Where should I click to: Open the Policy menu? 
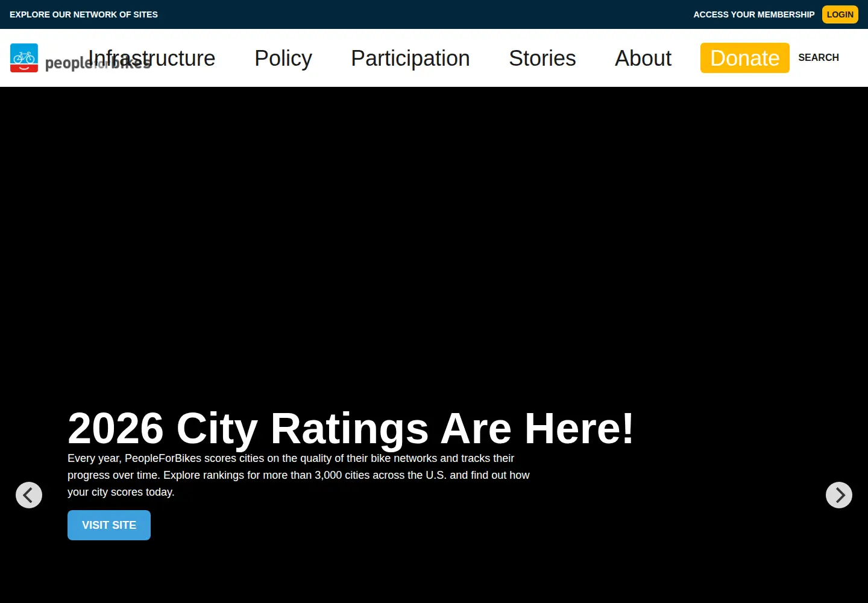pos(283,58)
